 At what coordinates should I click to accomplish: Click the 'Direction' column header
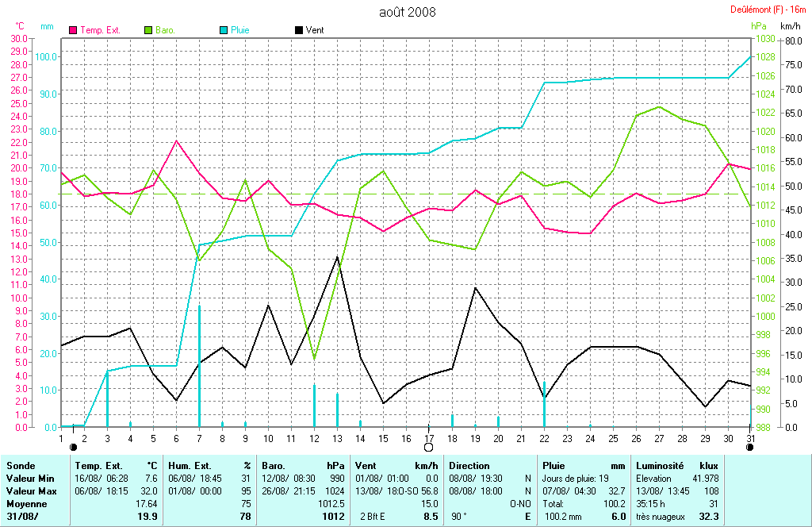(469, 466)
